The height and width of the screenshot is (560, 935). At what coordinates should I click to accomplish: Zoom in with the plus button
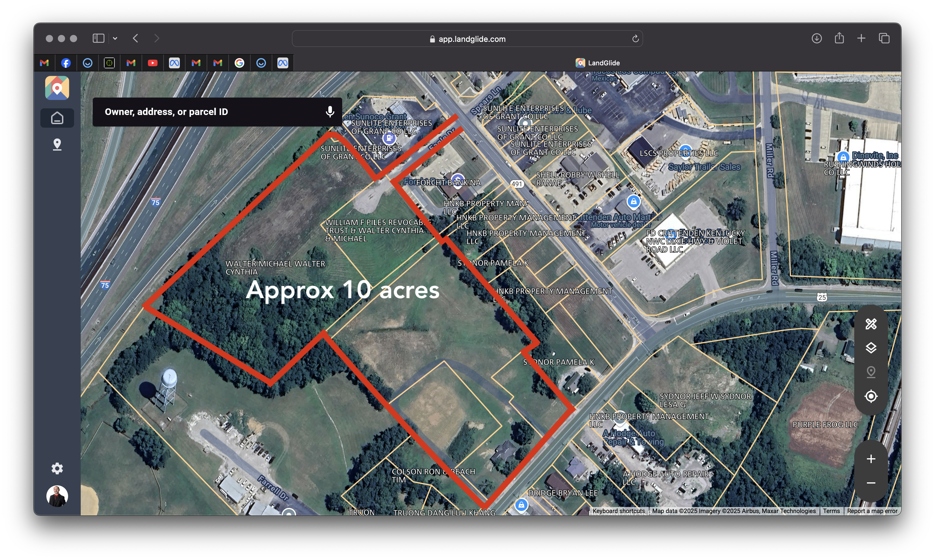(871, 459)
